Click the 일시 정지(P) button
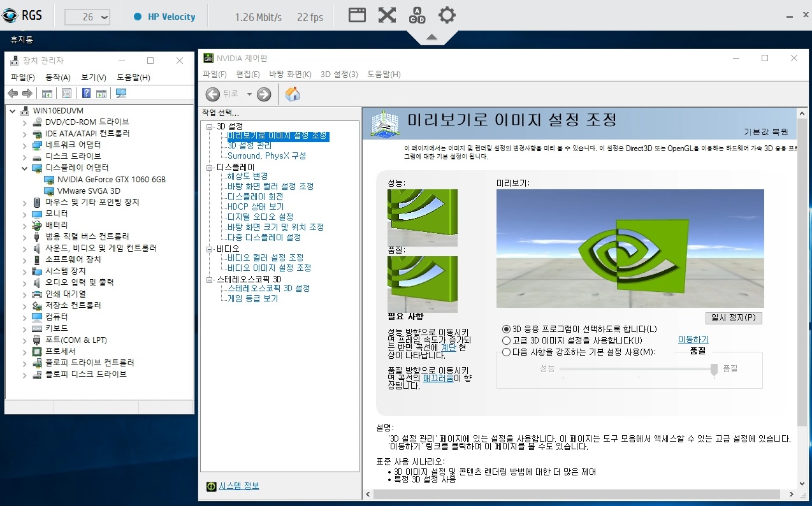Image resolution: width=812 pixels, height=506 pixels. 734,317
